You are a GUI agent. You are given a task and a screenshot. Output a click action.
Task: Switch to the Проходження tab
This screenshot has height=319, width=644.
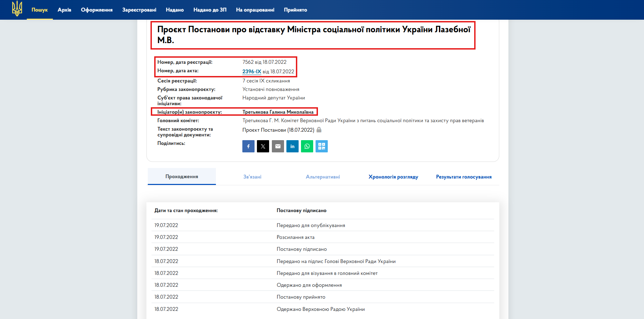point(182,176)
